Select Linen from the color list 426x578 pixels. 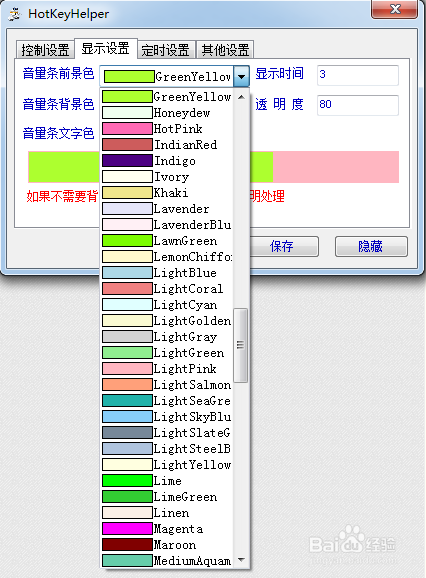(x=167, y=513)
